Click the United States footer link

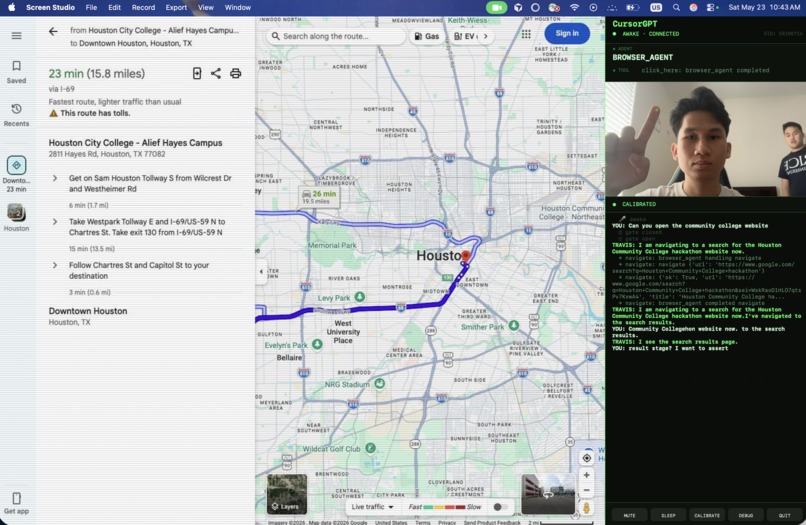391,522
